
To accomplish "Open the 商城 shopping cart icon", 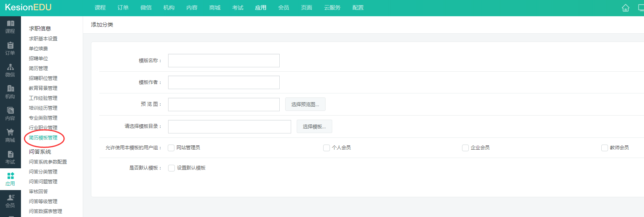I will (10, 133).
